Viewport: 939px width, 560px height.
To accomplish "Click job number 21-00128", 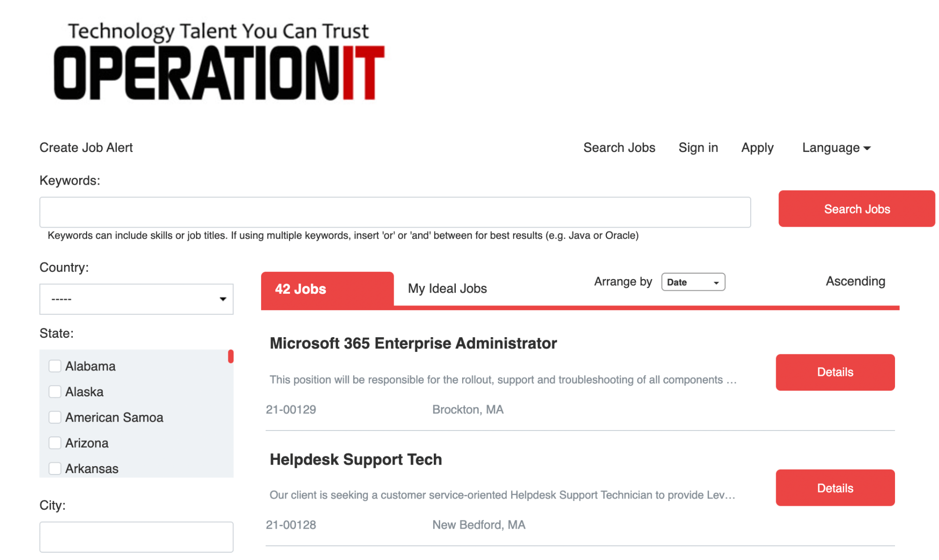I will click(291, 525).
